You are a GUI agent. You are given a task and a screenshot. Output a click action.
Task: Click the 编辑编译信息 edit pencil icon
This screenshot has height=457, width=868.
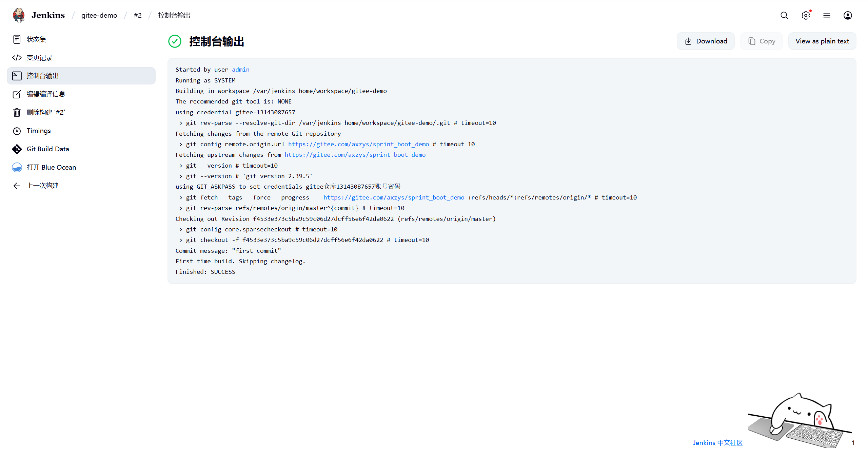17,94
